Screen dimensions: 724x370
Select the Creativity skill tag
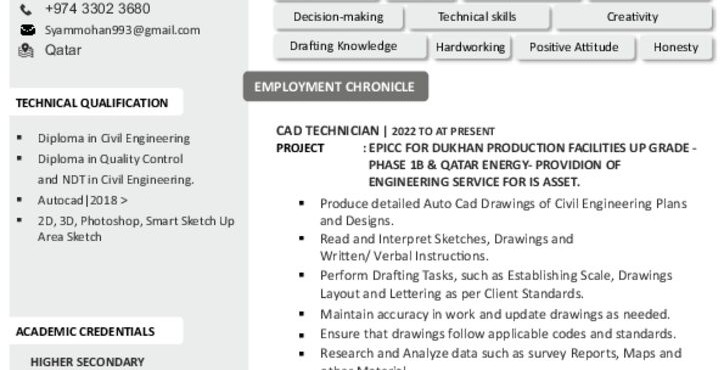click(632, 18)
